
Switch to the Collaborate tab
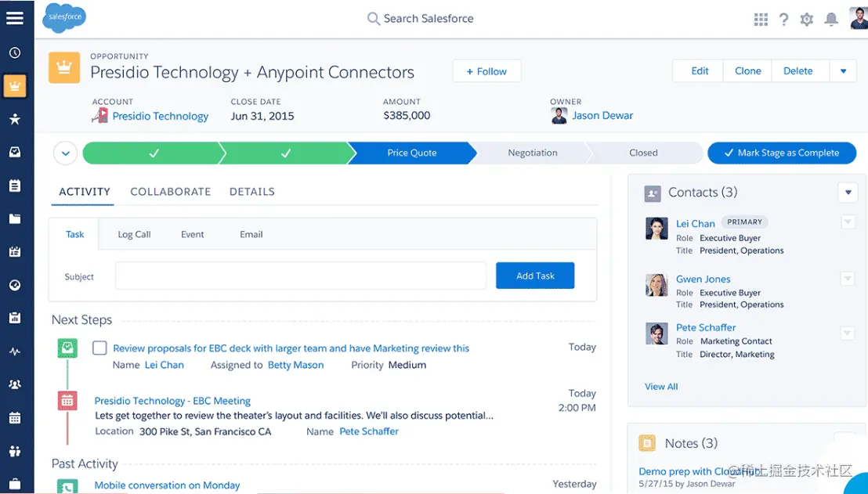170,191
